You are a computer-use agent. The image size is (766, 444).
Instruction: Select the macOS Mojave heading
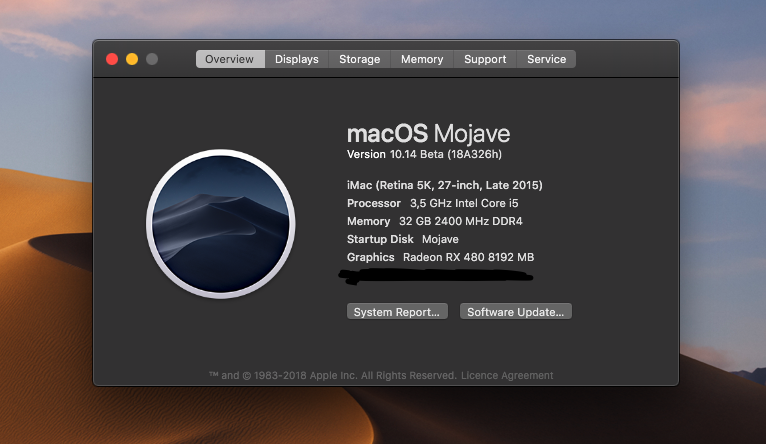click(428, 133)
